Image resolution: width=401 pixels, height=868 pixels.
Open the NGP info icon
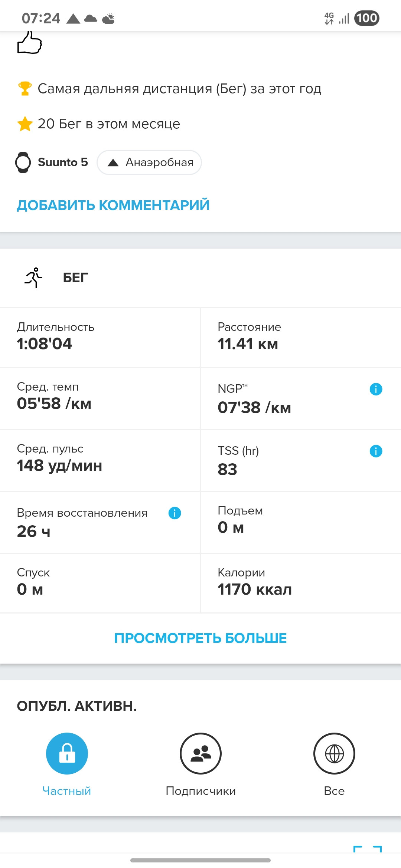[x=376, y=389]
